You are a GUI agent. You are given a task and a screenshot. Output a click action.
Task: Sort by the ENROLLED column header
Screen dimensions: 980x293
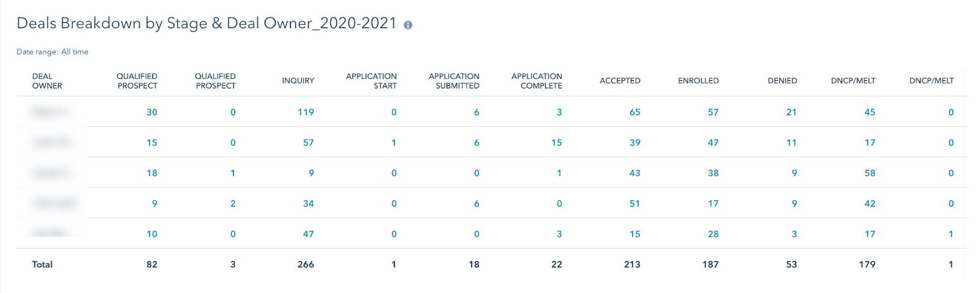698,81
